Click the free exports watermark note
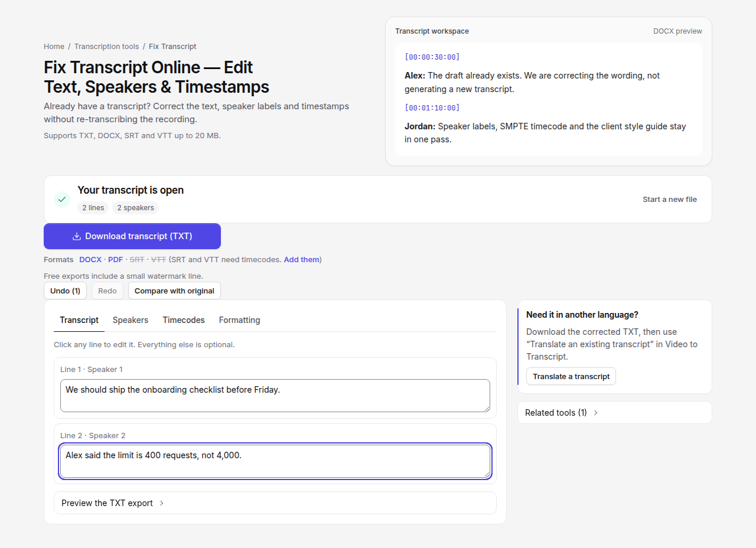This screenshot has height=548, width=756. [123, 276]
